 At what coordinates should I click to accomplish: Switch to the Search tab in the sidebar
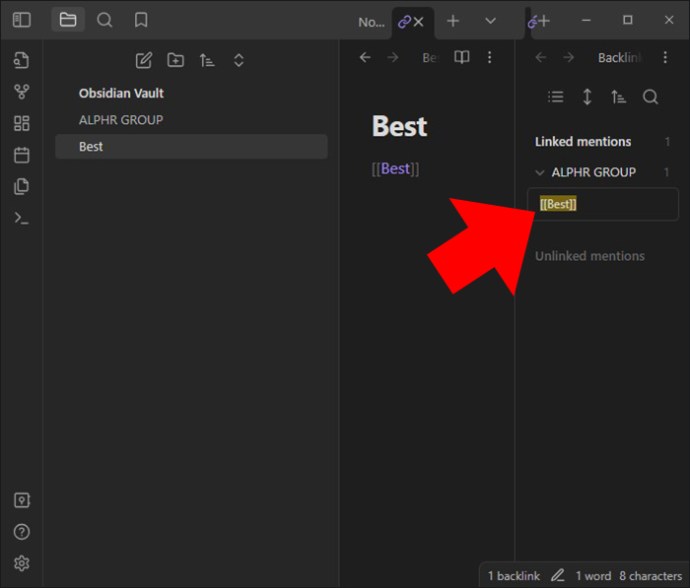[x=104, y=20]
